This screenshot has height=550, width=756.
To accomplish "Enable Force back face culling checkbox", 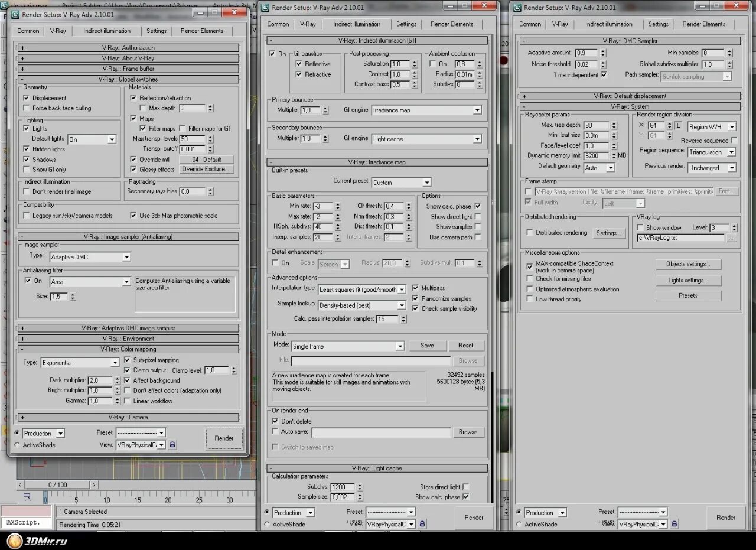I will point(27,108).
